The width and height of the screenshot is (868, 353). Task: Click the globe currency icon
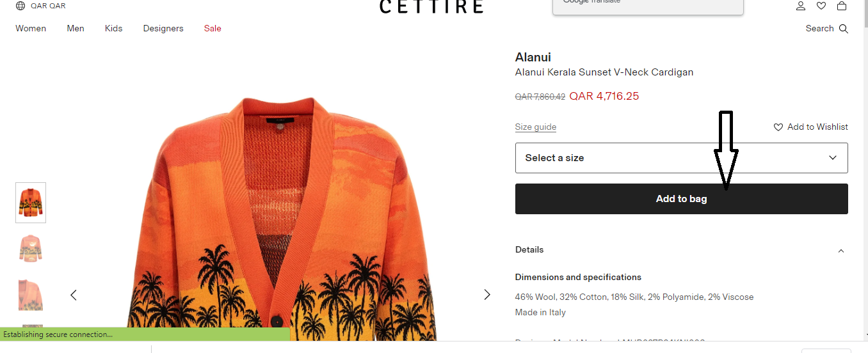click(x=20, y=6)
